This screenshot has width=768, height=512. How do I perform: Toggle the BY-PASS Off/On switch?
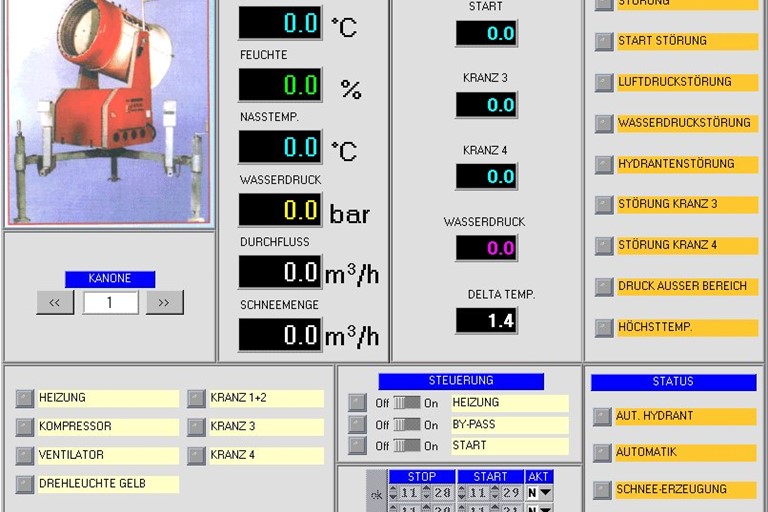coord(406,425)
